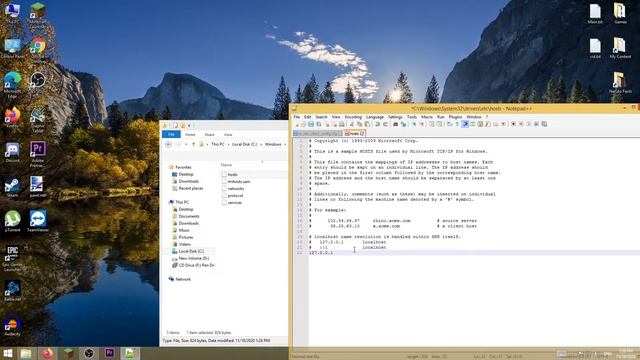Toggle the highlighted Indent Guide button

coord(465,124)
